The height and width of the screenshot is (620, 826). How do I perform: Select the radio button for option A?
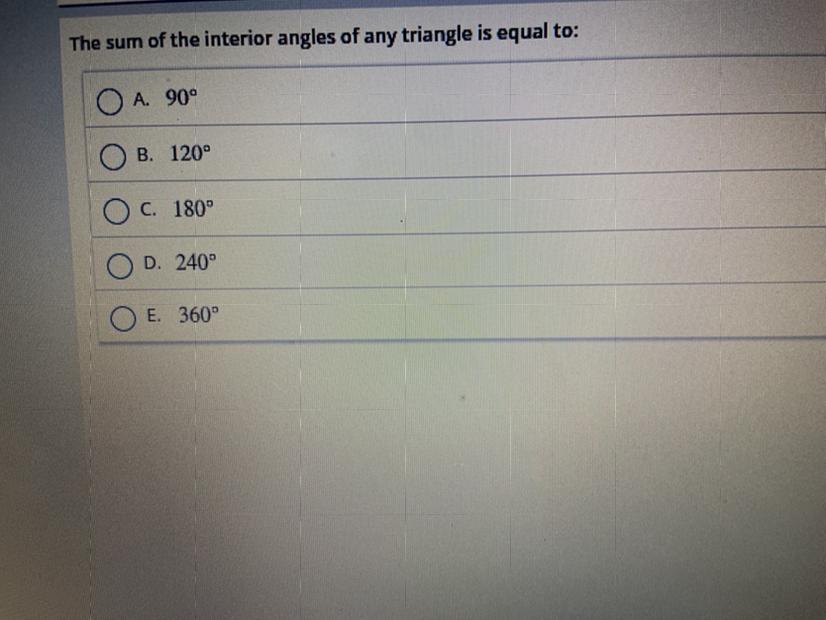click(x=110, y=102)
